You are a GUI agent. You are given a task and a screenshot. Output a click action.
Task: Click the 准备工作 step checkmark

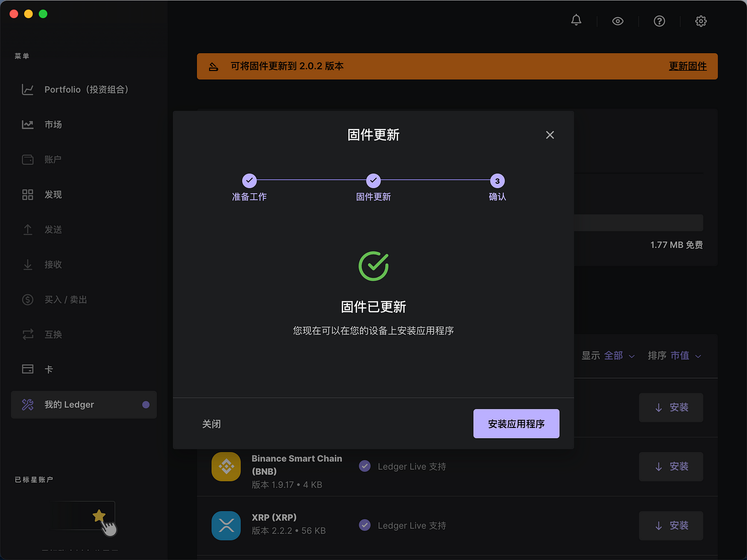[249, 181]
